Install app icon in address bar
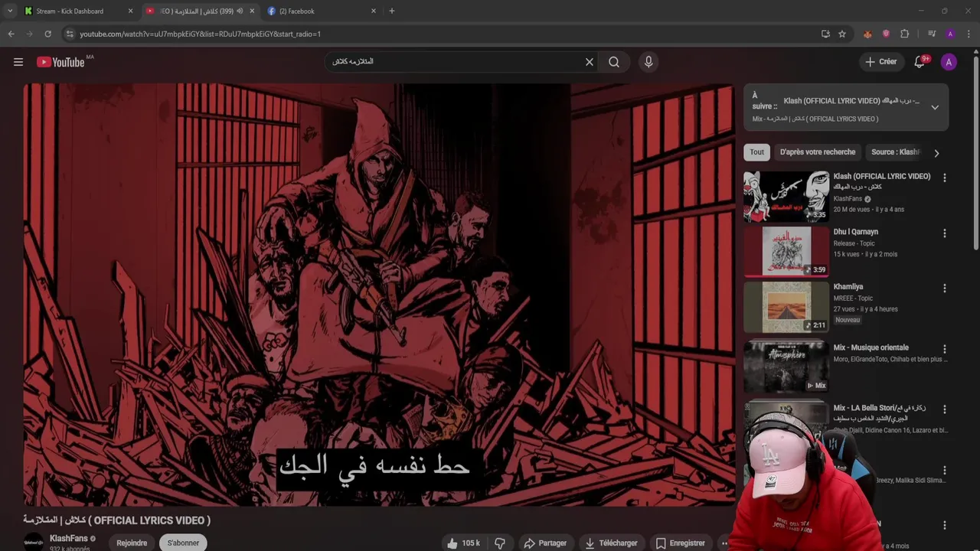This screenshot has height=551, width=980. [x=825, y=34]
